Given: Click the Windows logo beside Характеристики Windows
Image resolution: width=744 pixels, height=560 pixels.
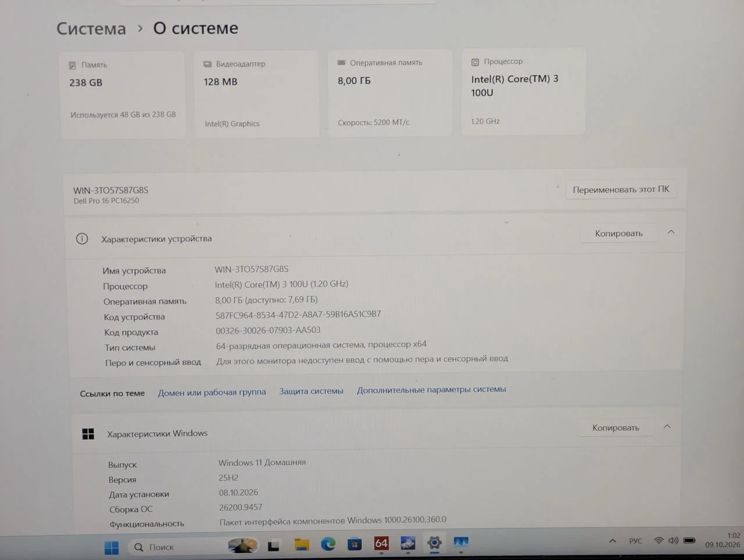Looking at the screenshot, I should [x=88, y=434].
